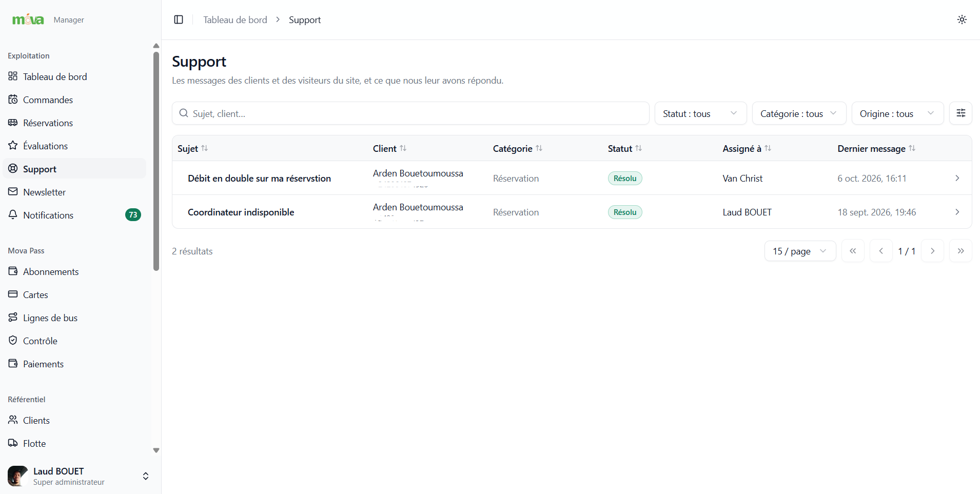Jump to the last page
The image size is (980, 494).
961,251
